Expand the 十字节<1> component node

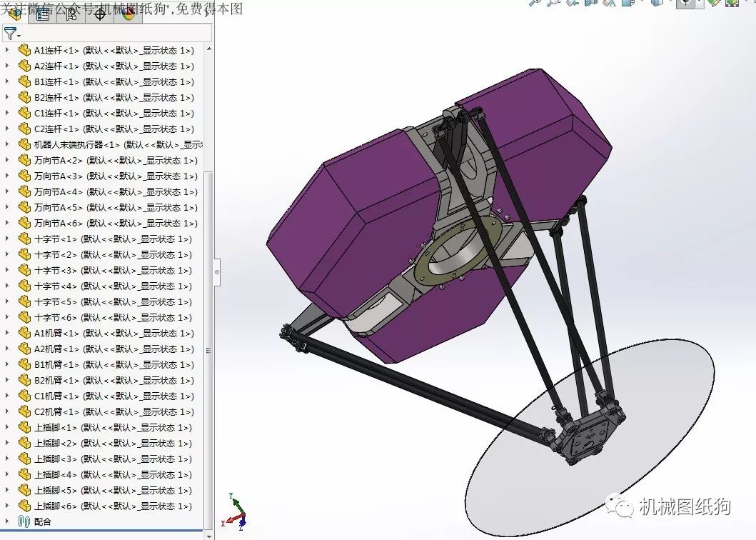[x=6, y=239]
